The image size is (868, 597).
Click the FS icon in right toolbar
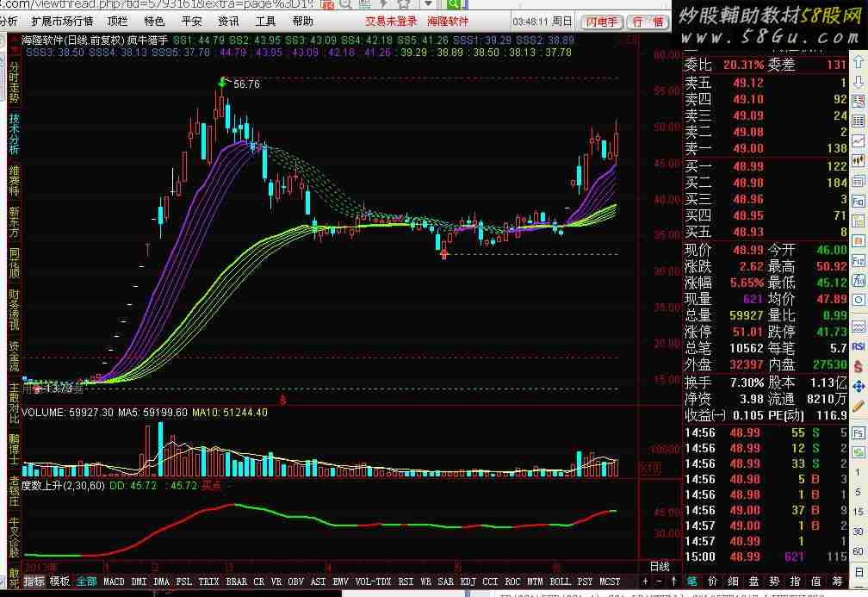coord(858,433)
